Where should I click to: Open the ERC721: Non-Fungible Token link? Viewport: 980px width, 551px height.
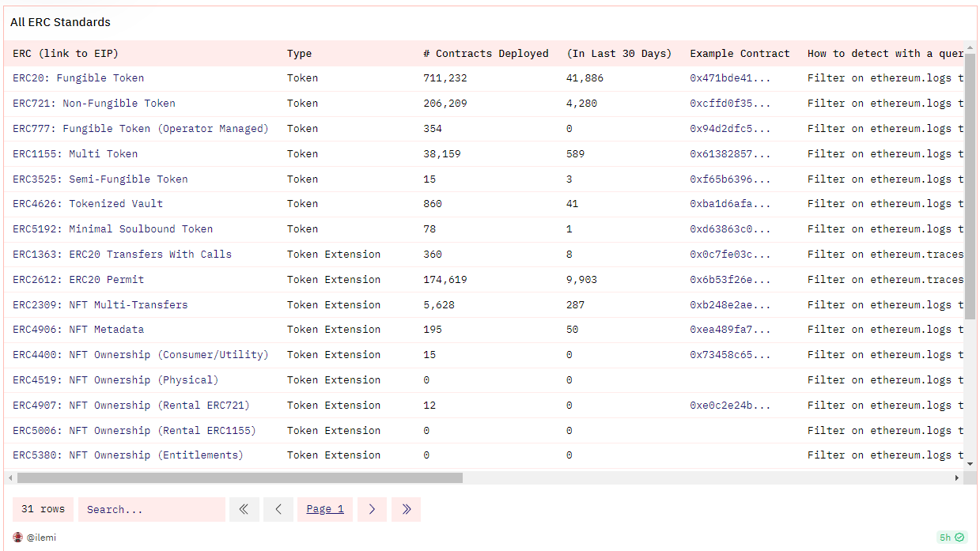pyautogui.click(x=93, y=103)
